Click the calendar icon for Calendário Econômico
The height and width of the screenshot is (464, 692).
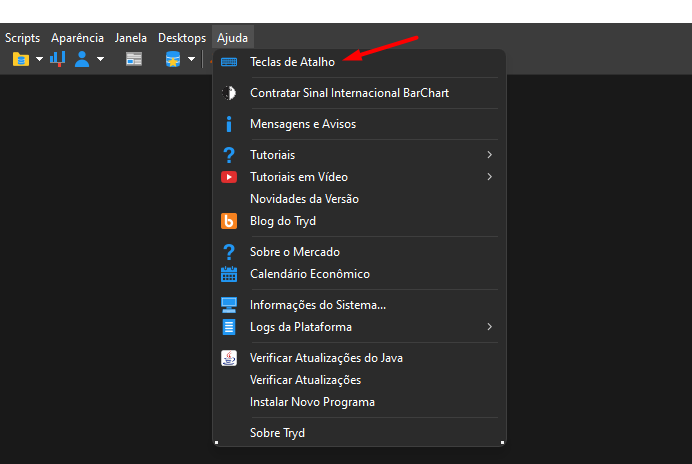pyautogui.click(x=229, y=274)
